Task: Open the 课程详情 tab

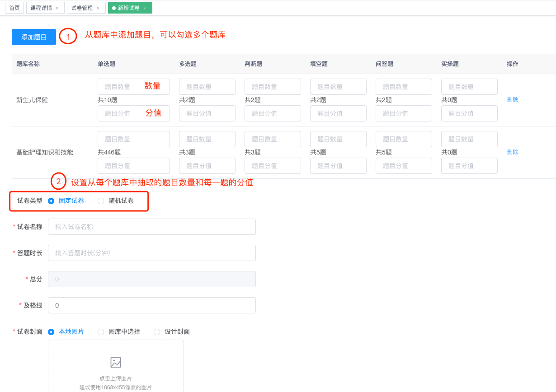Action: pos(41,8)
